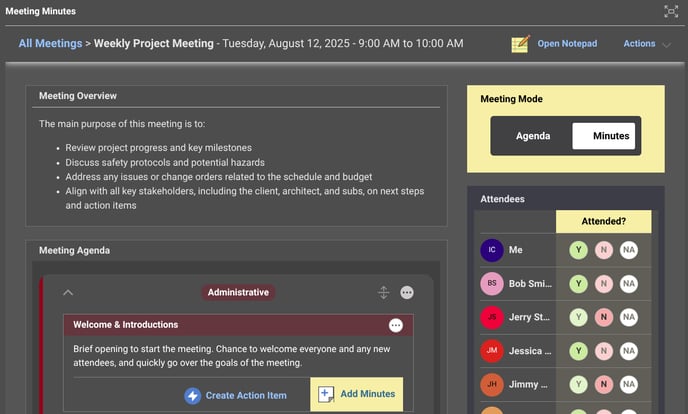The height and width of the screenshot is (414, 688).
Task: Click attendee name Jerry St...
Action: coord(529,317)
